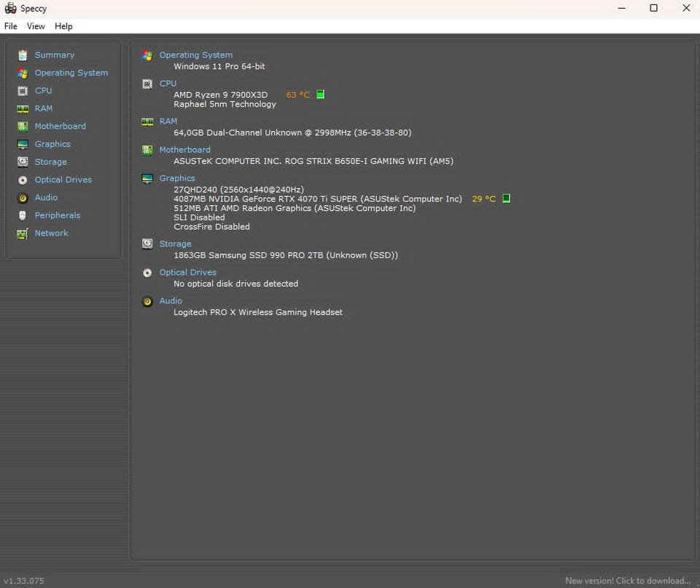Open the CPU heading link in summary
This screenshot has height=588, width=700.
coord(168,84)
